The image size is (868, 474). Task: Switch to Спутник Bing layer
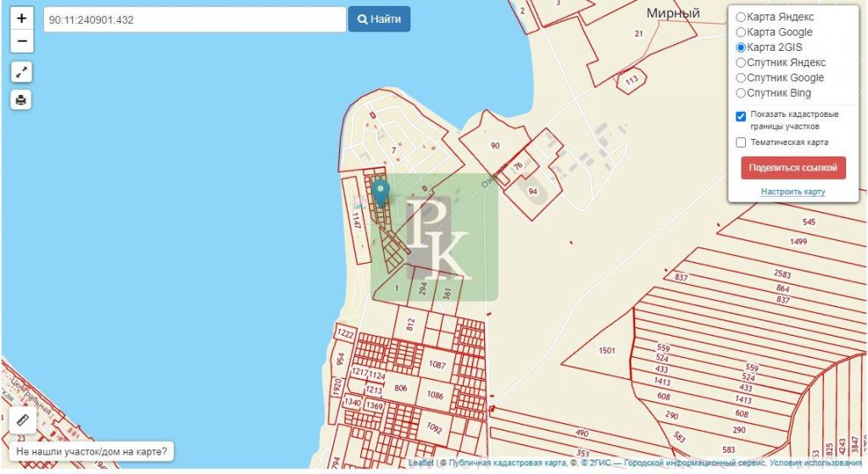point(741,93)
